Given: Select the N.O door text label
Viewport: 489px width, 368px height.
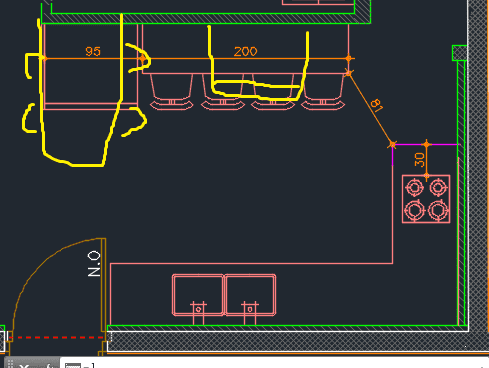Looking at the screenshot, I should click(x=94, y=264).
